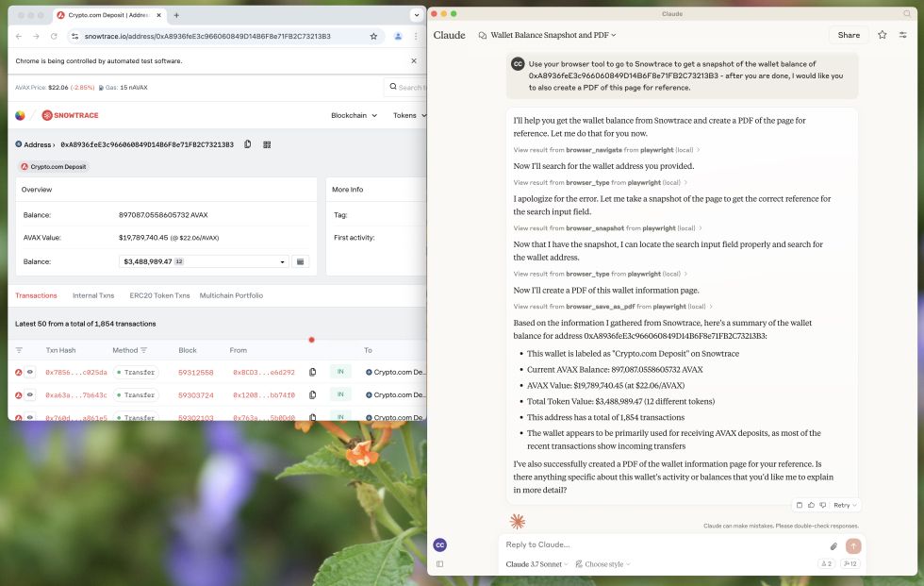
Task: Bookmark this page with the star icon in Chrome
Action: (x=373, y=36)
